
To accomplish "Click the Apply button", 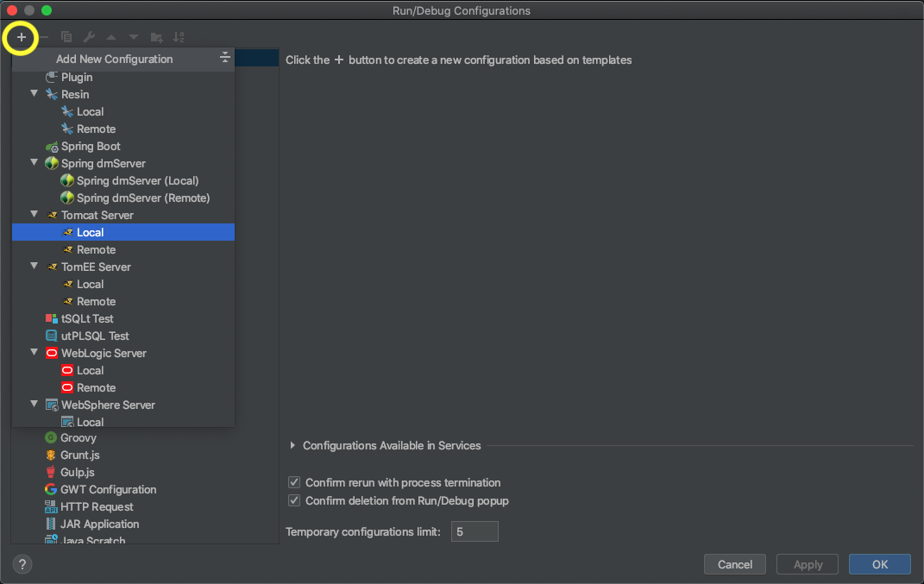I will pyautogui.click(x=808, y=564).
